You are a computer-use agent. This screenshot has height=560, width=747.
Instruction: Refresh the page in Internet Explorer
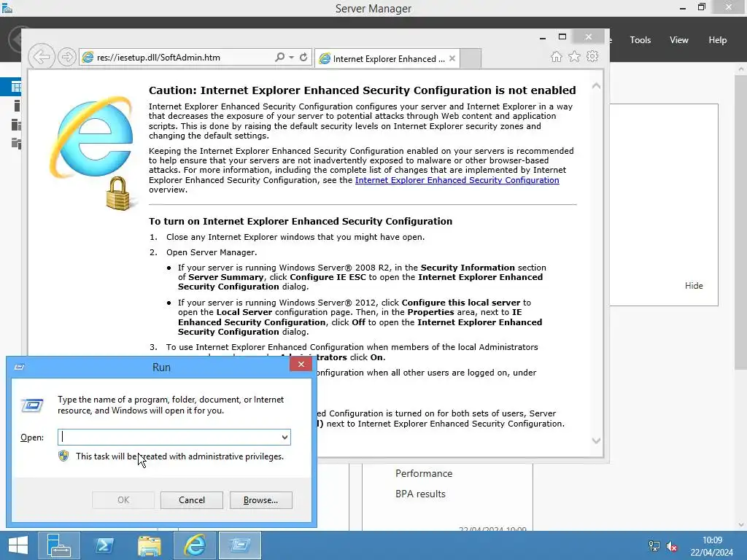(x=303, y=57)
